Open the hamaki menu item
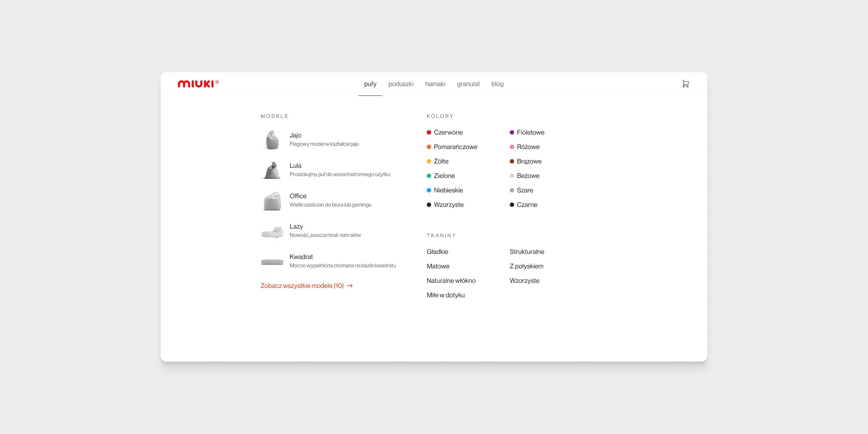The height and width of the screenshot is (434, 868). [435, 84]
